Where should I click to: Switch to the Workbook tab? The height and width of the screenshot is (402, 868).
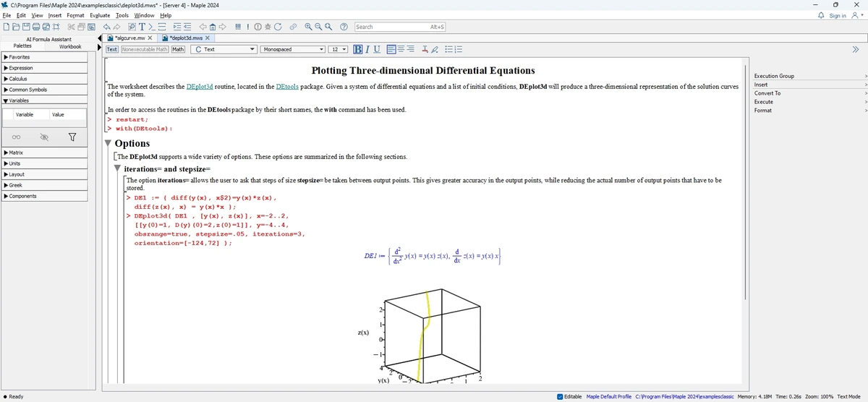70,46
